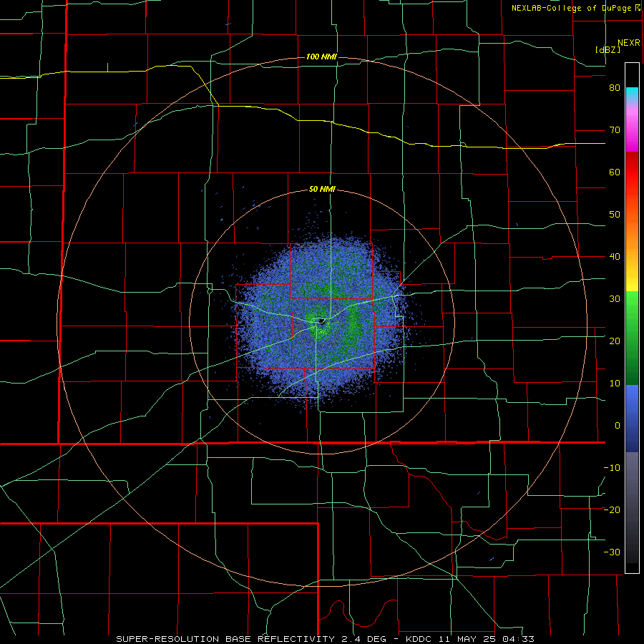
Task: Click the orange segment of the color bar
Action: tap(632, 234)
